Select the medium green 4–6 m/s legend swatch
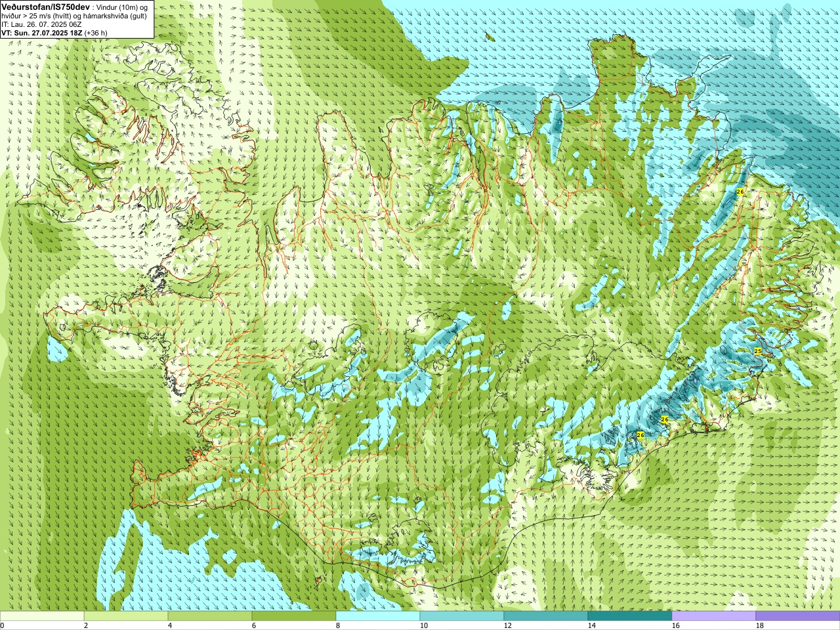 [x=210, y=616]
